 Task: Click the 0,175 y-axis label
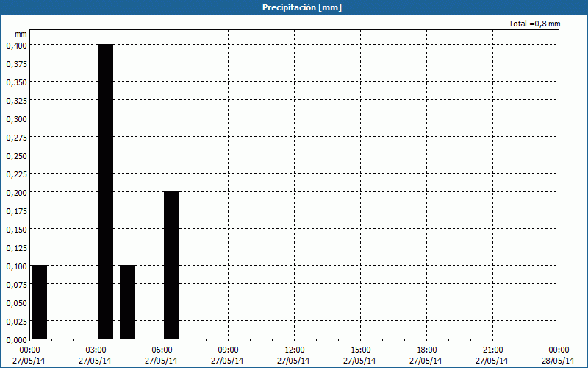16,211
